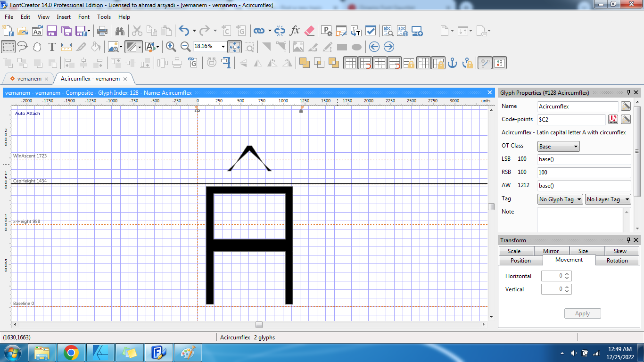Click edit button beside Name field
The image size is (644, 362).
coord(626,106)
